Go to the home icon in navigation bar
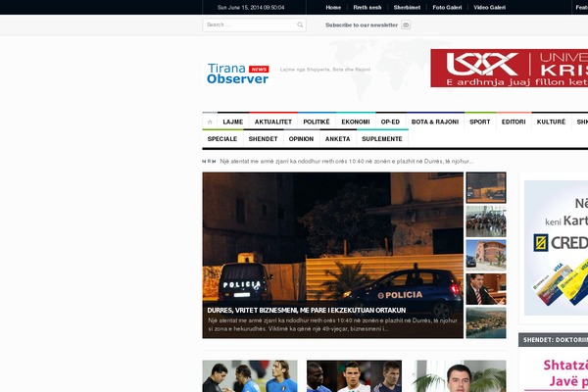 pyautogui.click(x=210, y=122)
